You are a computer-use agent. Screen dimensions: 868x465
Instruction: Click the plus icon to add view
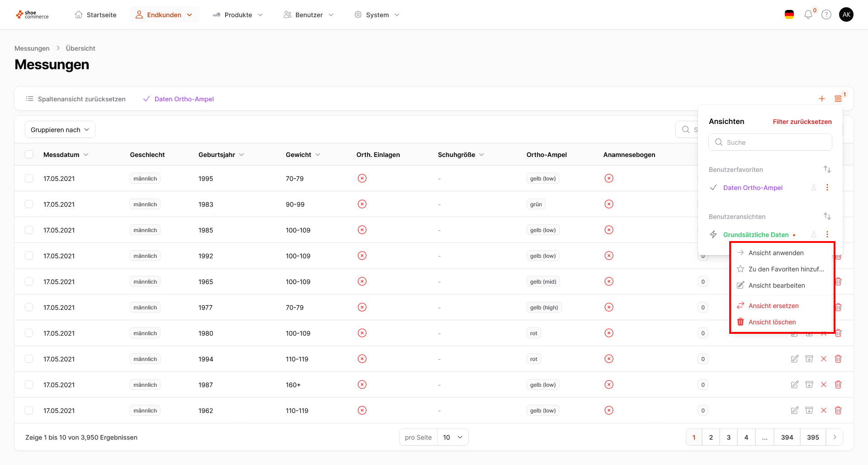pos(822,99)
